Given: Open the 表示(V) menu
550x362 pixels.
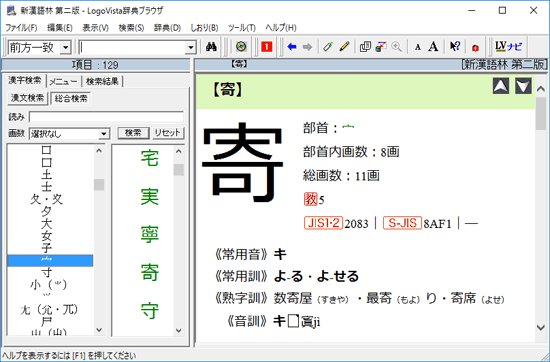Looking at the screenshot, I should point(95,28).
